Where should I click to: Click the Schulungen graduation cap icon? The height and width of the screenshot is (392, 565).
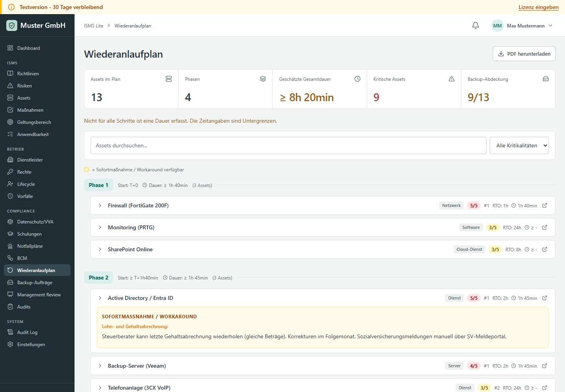click(10, 234)
